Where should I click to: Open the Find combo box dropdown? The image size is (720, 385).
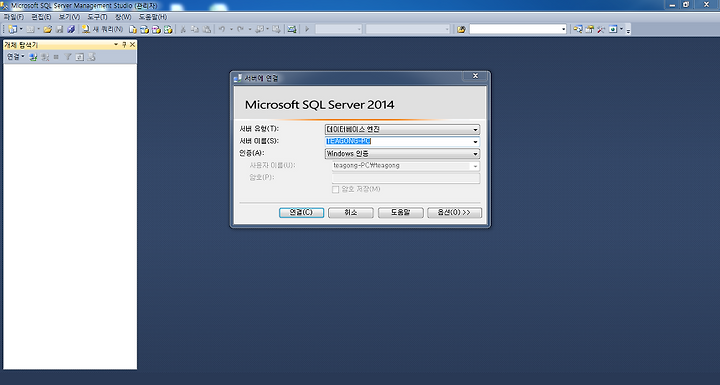pyautogui.click(x=563, y=29)
